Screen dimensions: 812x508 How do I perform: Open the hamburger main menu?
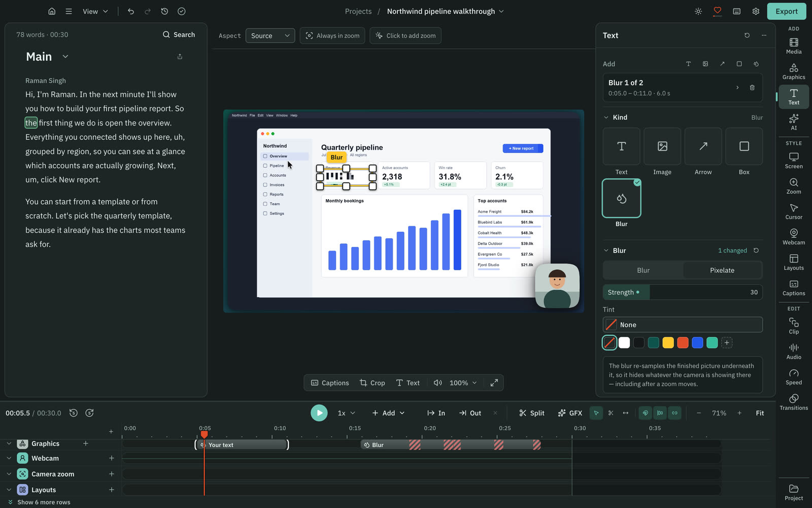69,11
